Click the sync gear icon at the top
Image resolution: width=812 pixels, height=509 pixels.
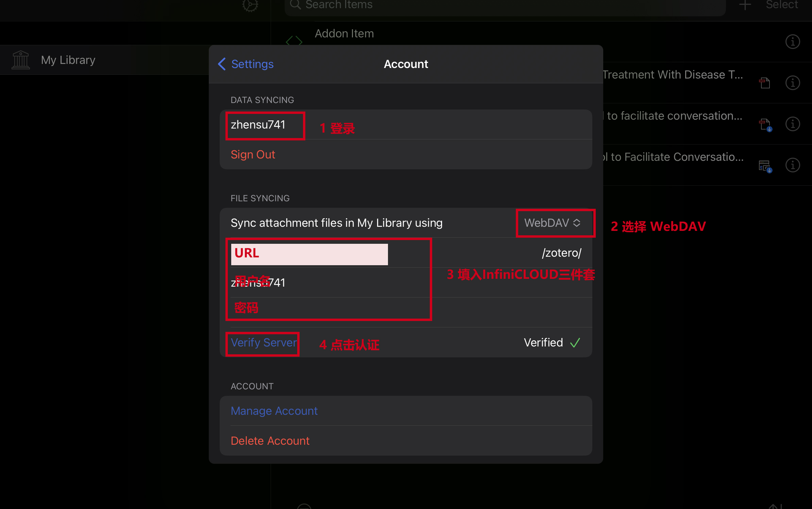pos(250,5)
